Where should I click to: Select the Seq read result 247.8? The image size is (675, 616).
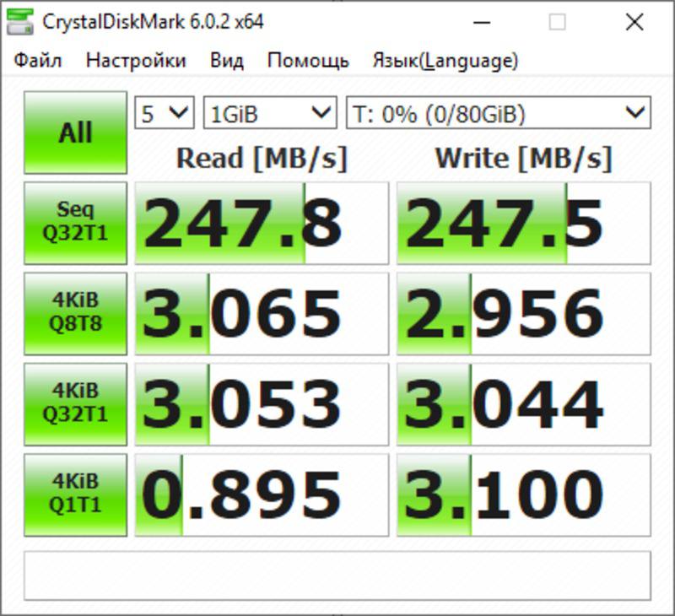tap(262, 223)
